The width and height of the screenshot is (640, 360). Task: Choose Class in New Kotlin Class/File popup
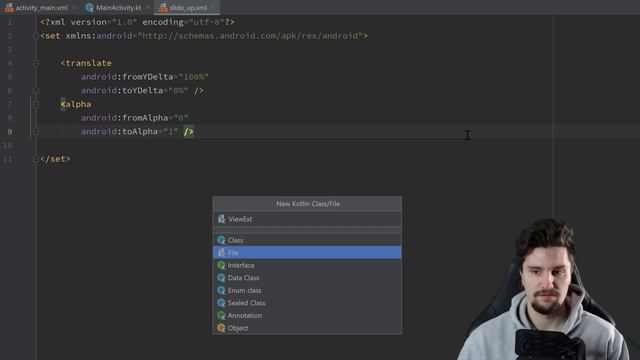[x=307, y=240]
